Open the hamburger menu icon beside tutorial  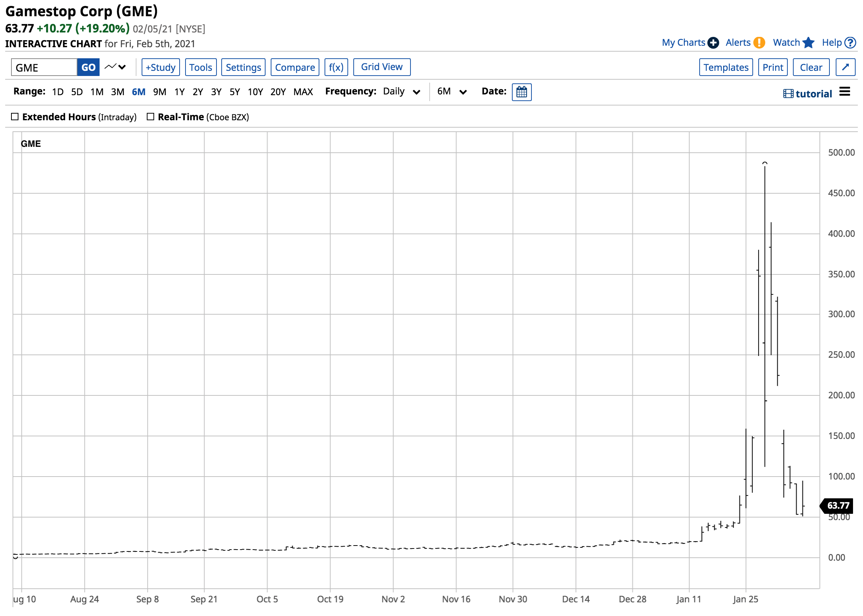tap(845, 92)
